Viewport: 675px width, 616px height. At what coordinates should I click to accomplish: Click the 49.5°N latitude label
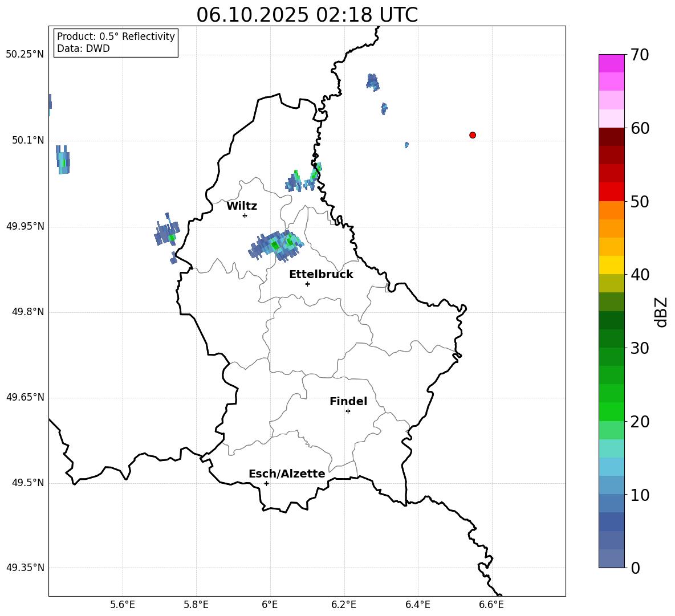coord(28,483)
